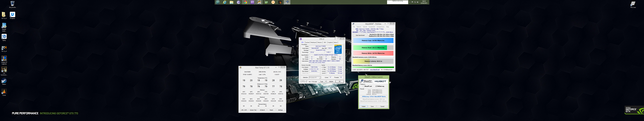
Task: Click the Memory-Copy 26700 MByte/sec bar
Action: 373,40
